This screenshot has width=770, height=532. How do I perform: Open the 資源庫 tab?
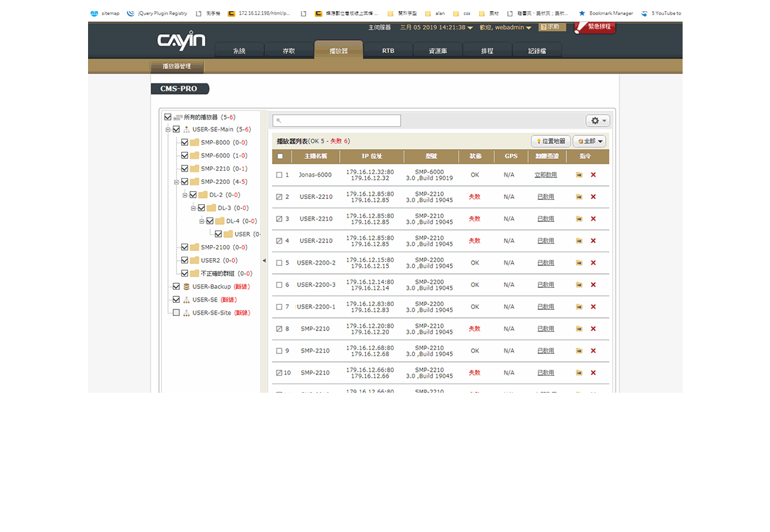coord(438,51)
